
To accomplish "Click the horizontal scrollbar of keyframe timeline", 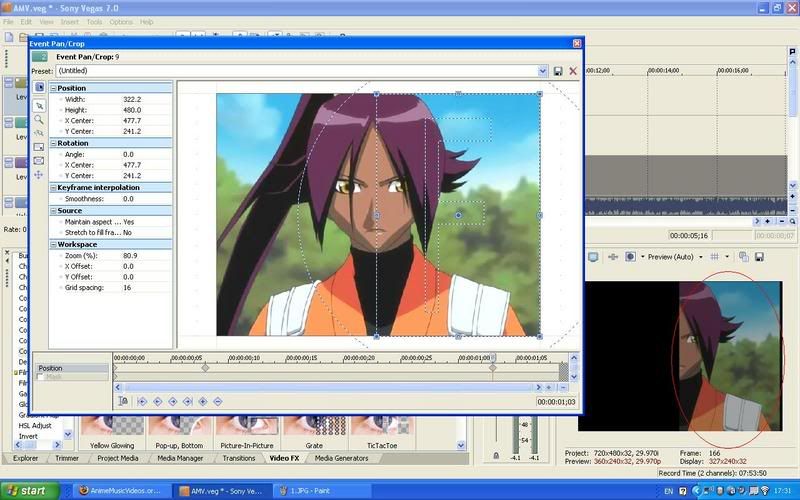I will click(x=328, y=388).
